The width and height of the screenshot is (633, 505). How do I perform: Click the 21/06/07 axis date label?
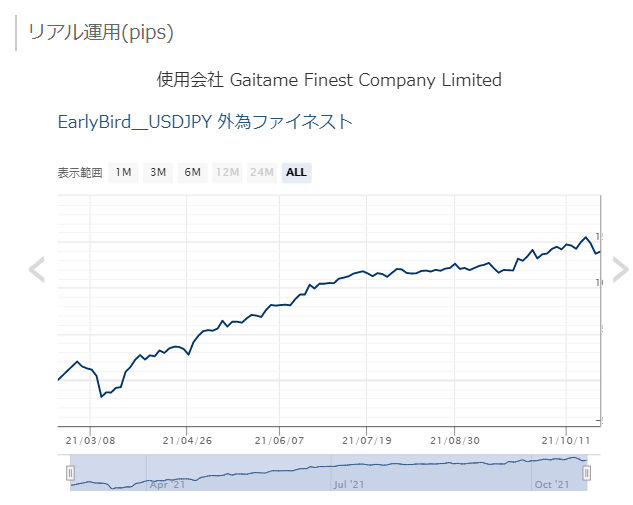[279, 440]
